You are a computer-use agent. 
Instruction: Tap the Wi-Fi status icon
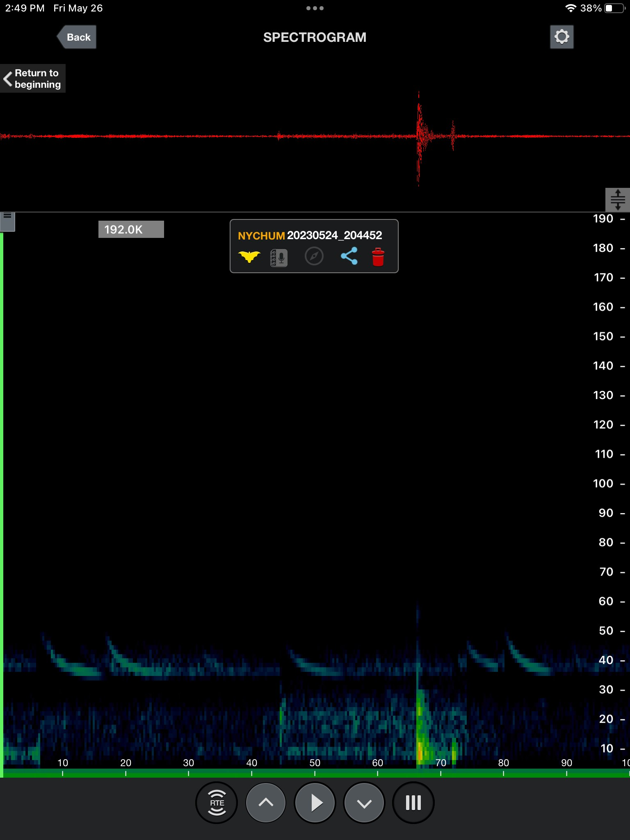click(x=571, y=8)
